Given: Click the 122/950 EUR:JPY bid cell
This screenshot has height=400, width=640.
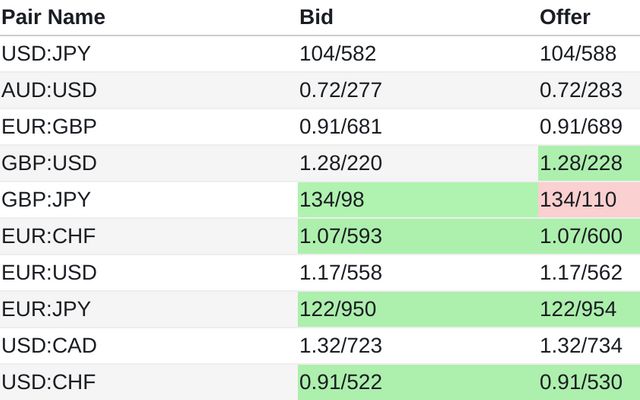Looking at the screenshot, I should (x=418, y=309).
